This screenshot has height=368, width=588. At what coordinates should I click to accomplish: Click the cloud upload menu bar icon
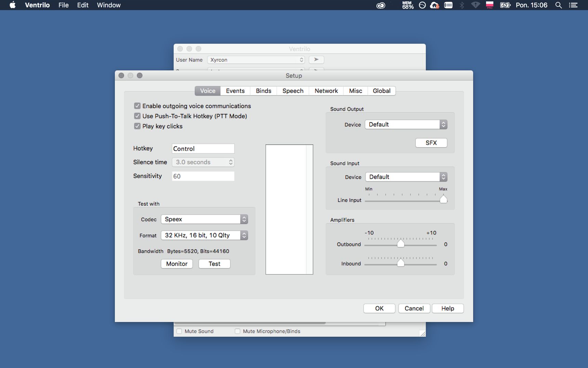coord(435,5)
